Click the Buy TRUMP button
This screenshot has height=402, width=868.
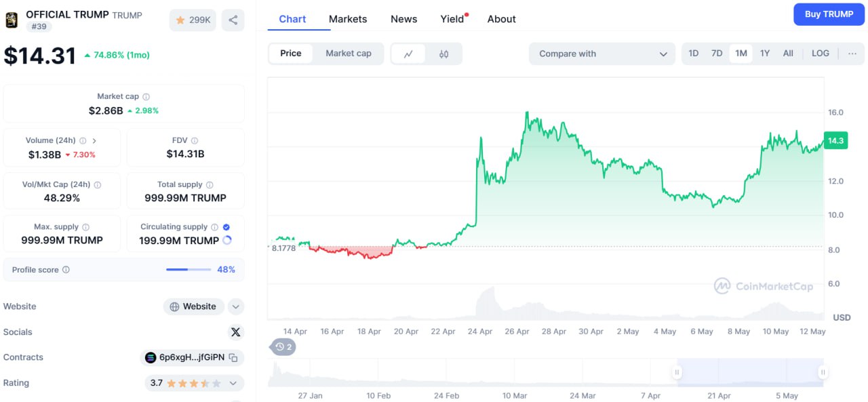point(829,14)
